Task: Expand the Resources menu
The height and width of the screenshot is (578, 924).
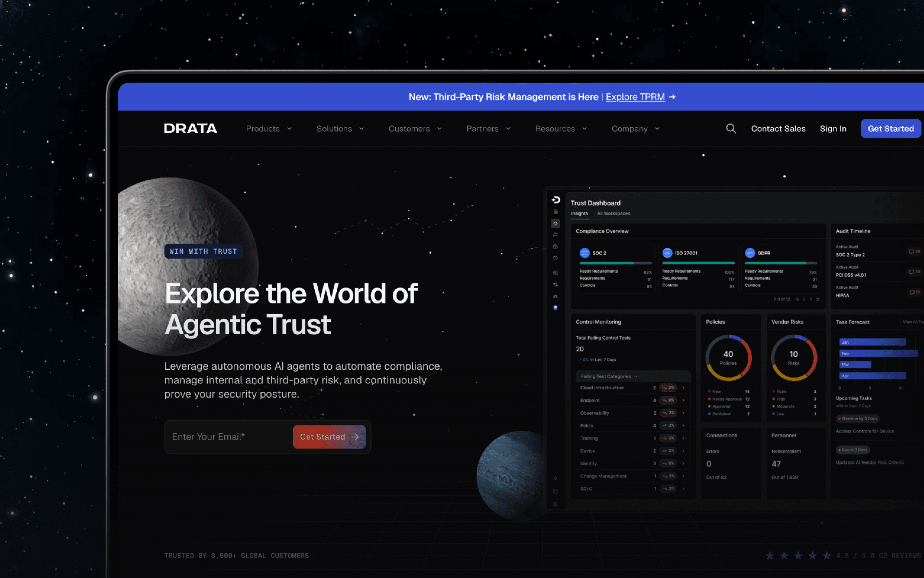Action: click(x=561, y=129)
